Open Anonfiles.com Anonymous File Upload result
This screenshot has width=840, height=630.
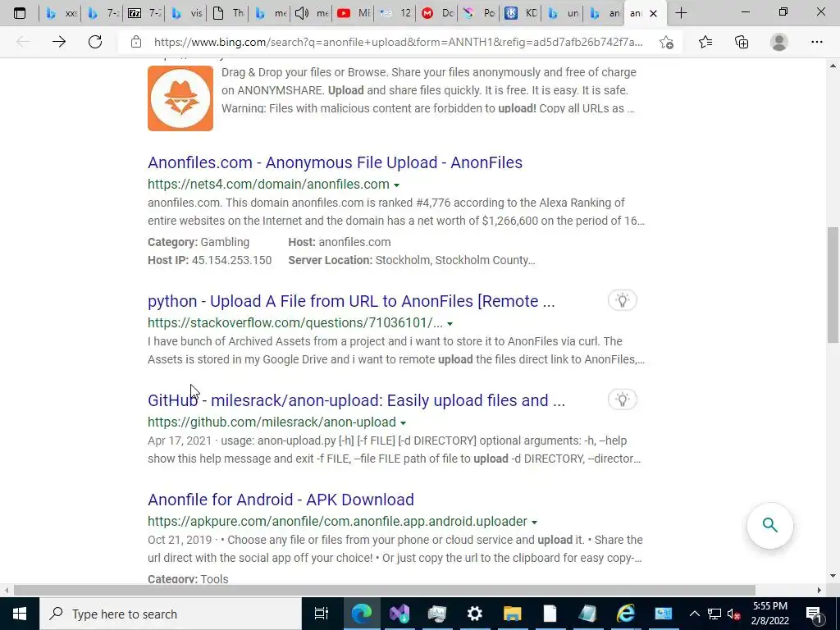[x=335, y=162]
